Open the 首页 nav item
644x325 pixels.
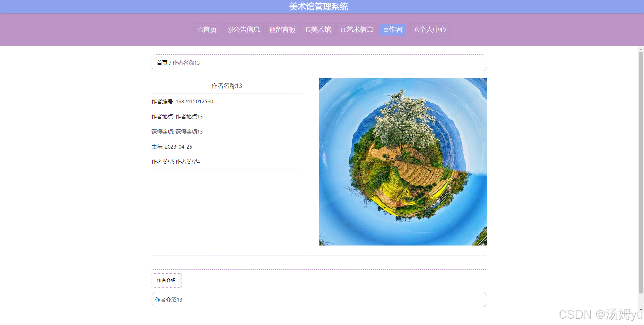[x=207, y=30]
